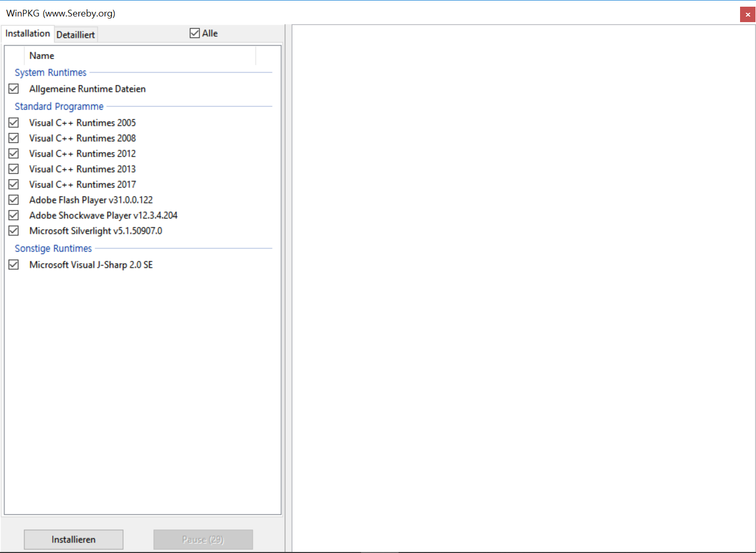
Task: Uncheck Visual C++ Runtimes 2013 checkbox
Action: (x=14, y=169)
